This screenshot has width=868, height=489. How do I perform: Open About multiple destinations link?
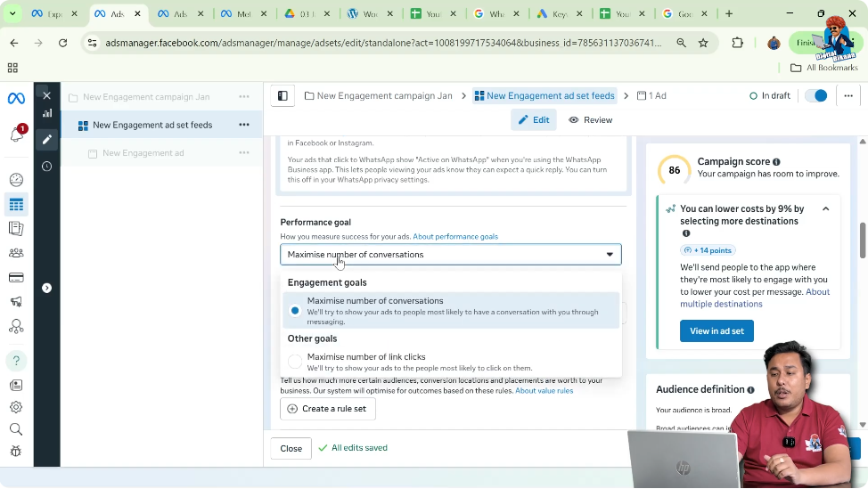(x=755, y=297)
